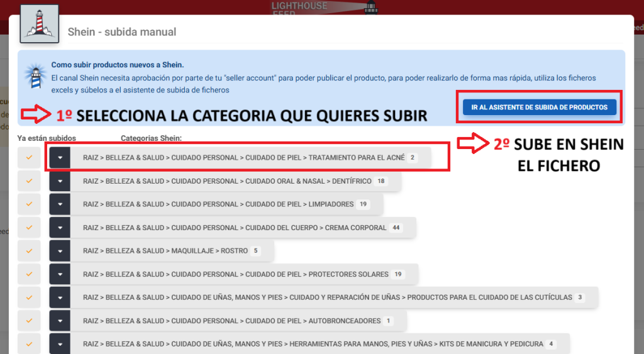This screenshot has width=644, height=354.
Task: Select the Kits de manicura y pedicura text
Action: click(x=313, y=344)
